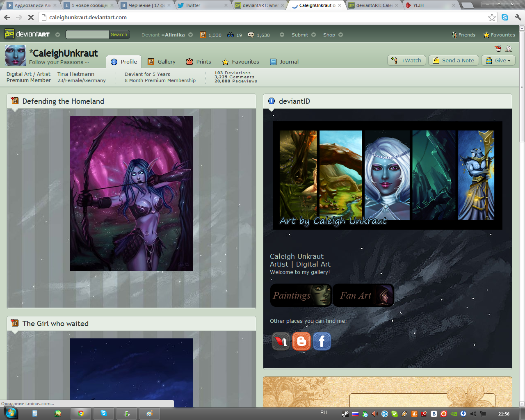Open the Paintings gallery banner
525x420 pixels.
tap(301, 295)
